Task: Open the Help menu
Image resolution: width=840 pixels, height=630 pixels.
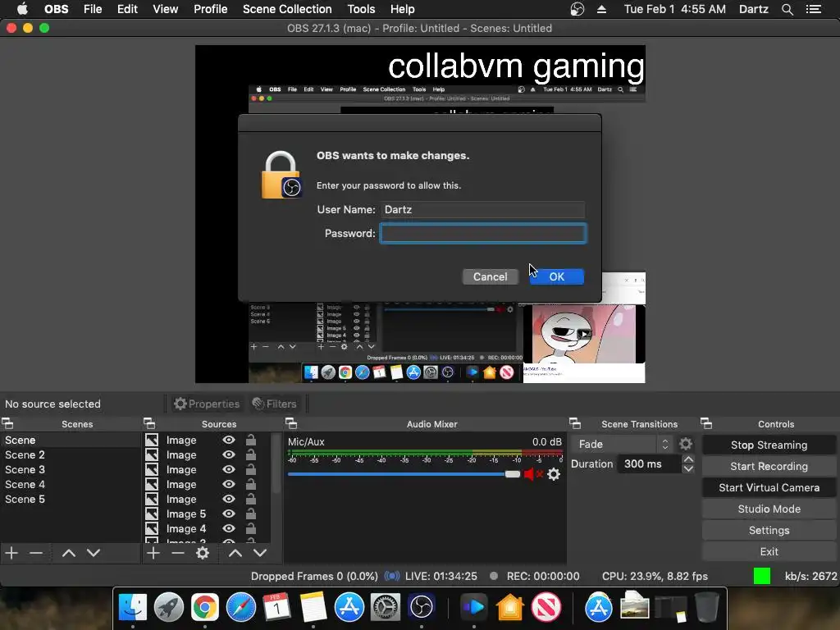Action: tap(402, 9)
